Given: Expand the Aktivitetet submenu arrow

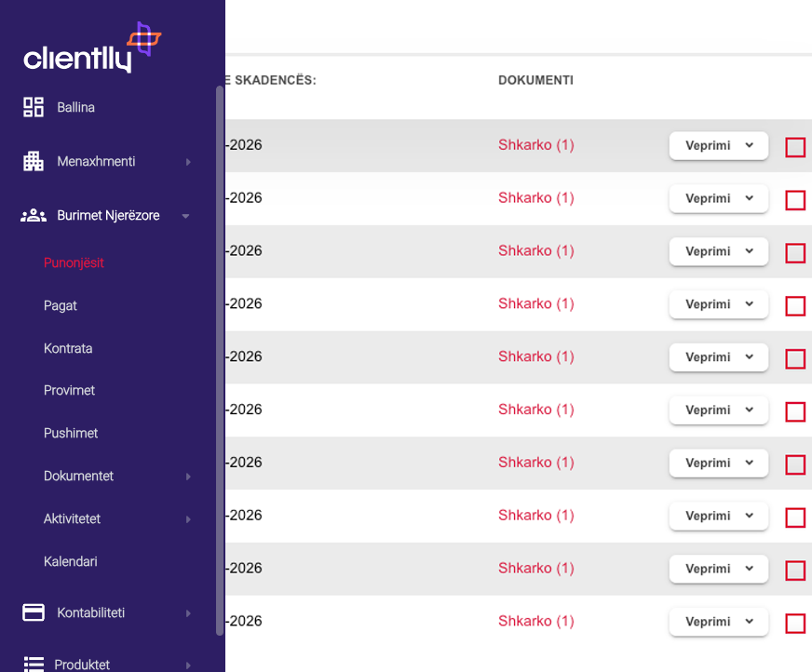Looking at the screenshot, I should tap(187, 519).
